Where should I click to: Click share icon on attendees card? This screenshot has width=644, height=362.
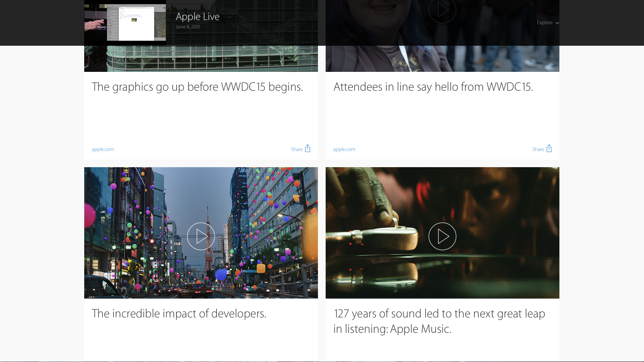(549, 148)
